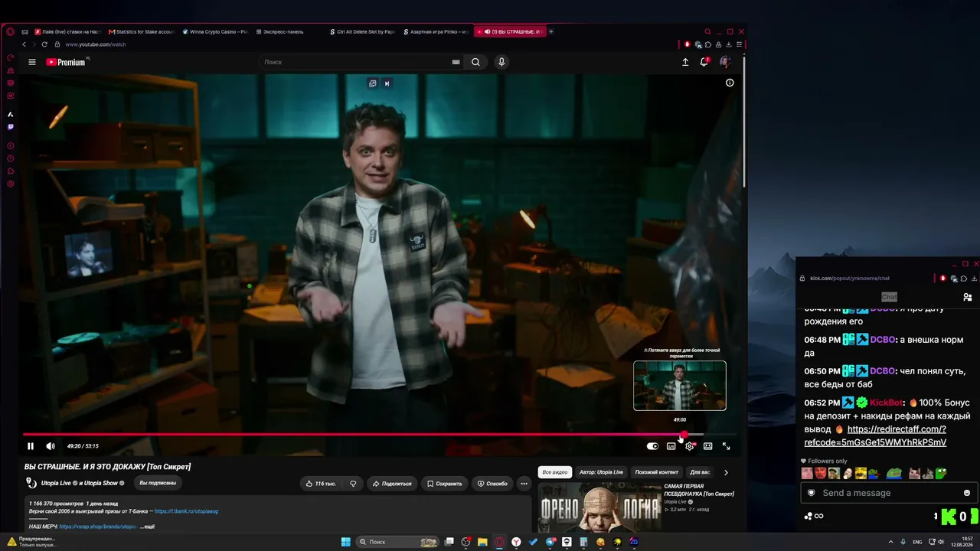Open the create upload button
This screenshot has width=980, height=551.
[685, 62]
